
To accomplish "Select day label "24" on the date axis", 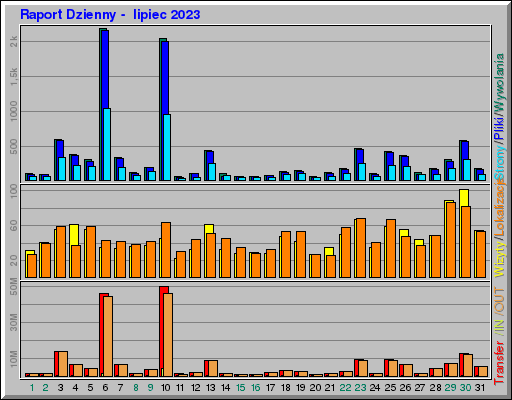I will 375,388.
